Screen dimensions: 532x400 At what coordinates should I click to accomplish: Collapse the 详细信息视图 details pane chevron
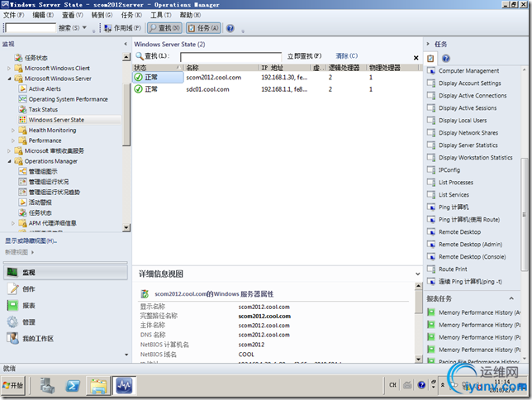[x=418, y=274]
